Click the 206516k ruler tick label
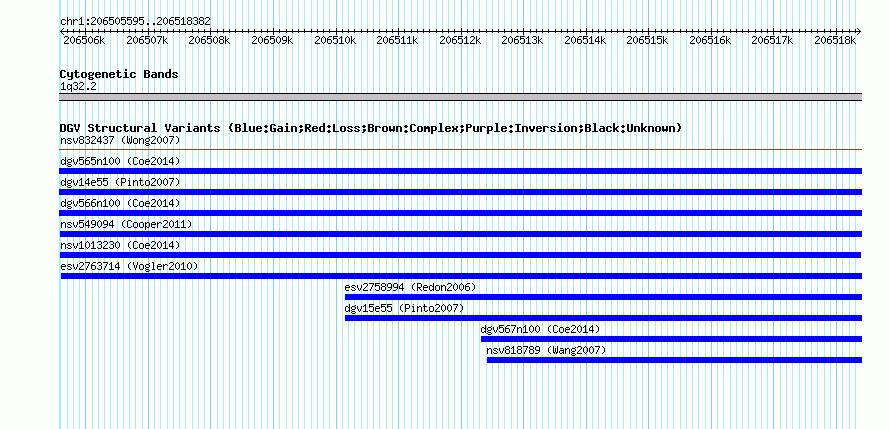The image size is (890, 429). point(710,40)
